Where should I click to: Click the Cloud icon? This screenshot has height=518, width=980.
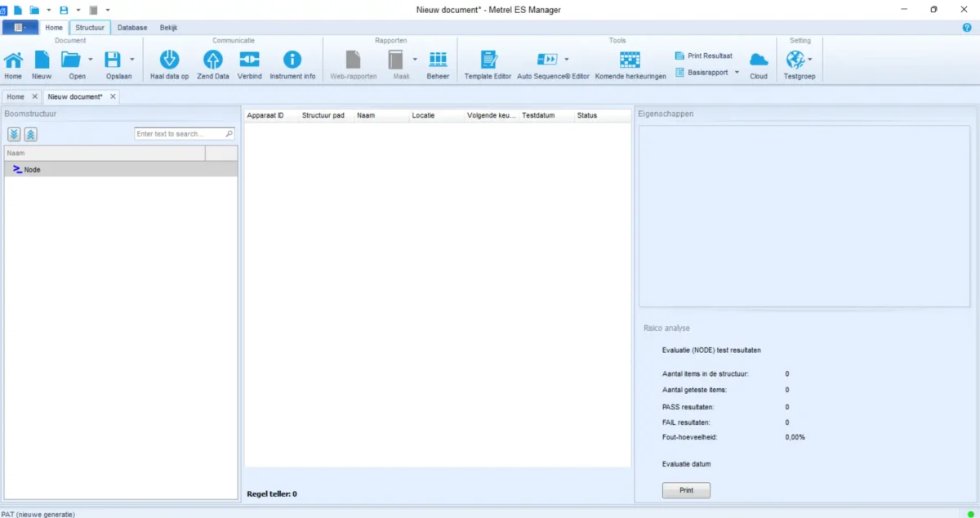(x=759, y=60)
